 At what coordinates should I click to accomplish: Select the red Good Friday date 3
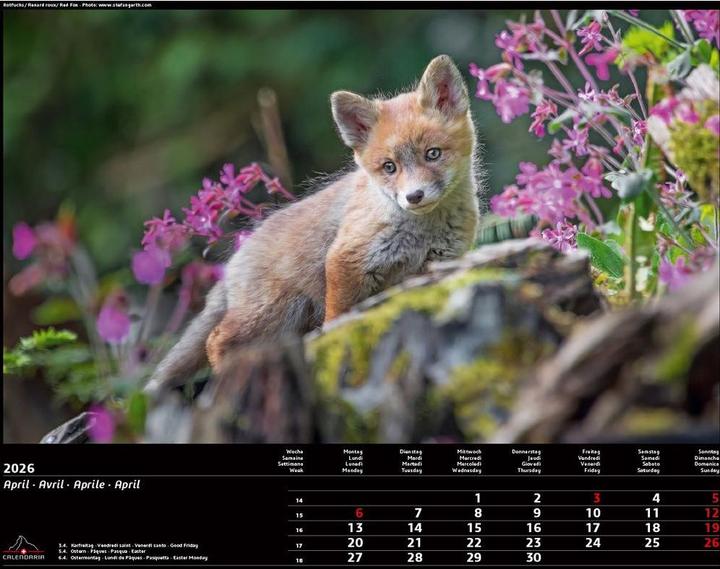pos(596,498)
